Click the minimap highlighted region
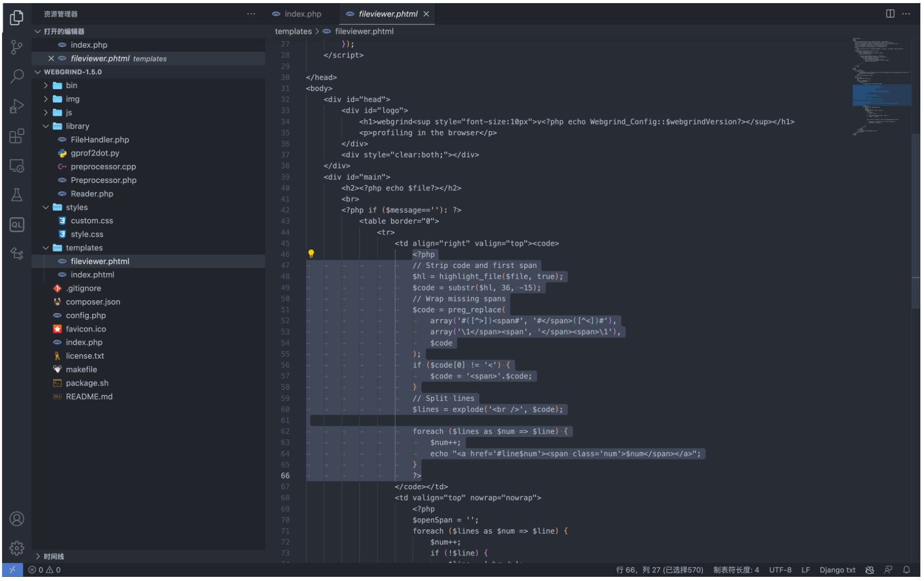This screenshot has height=581, width=924. 881,95
